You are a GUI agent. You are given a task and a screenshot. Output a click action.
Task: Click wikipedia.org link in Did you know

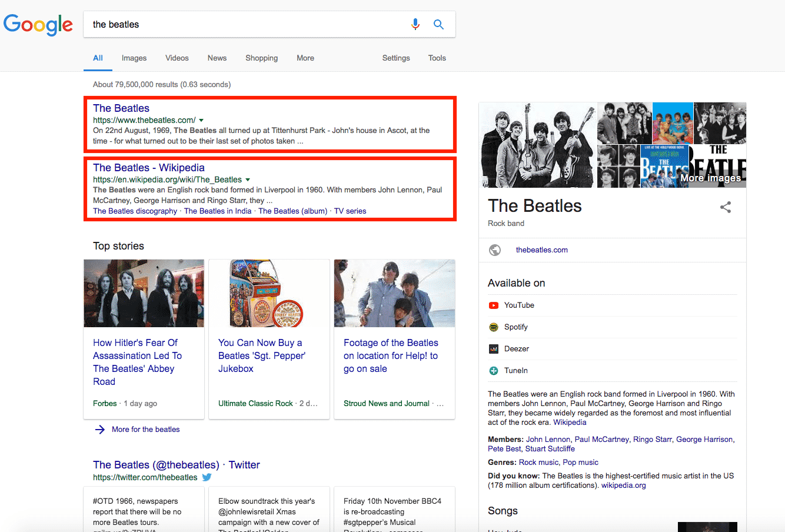[x=624, y=486]
